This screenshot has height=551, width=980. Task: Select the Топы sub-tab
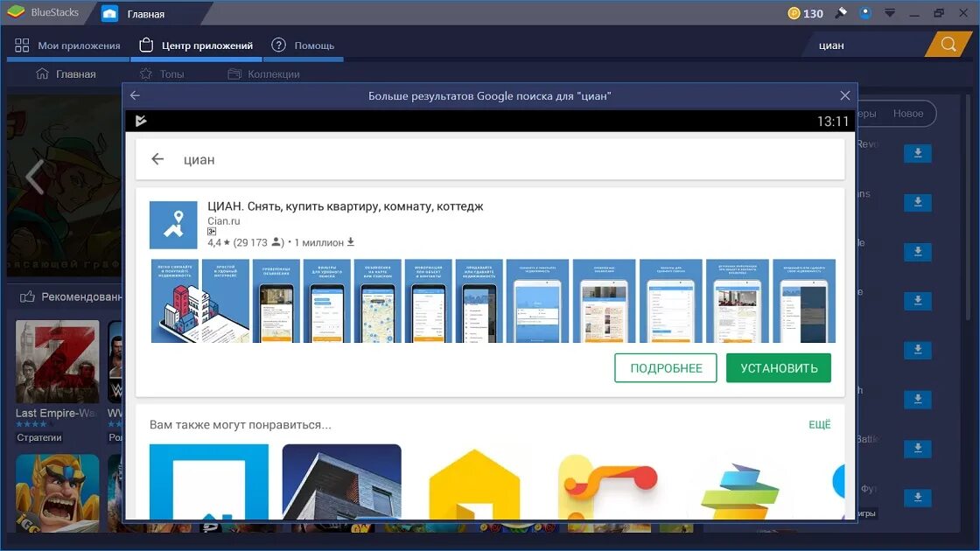point(162,73)
